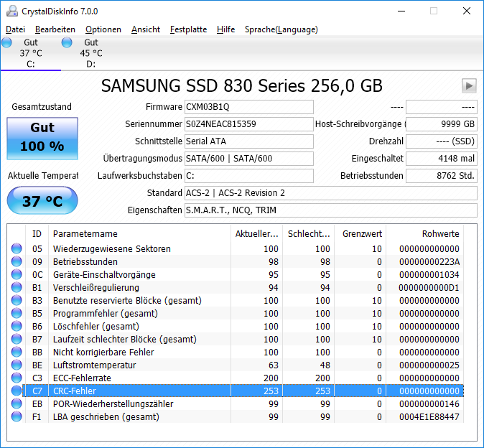Close the CrystalDiskInfo window
Image resolution: width=484 pixels, height=448 pixels.
click(x=466, y=11)
